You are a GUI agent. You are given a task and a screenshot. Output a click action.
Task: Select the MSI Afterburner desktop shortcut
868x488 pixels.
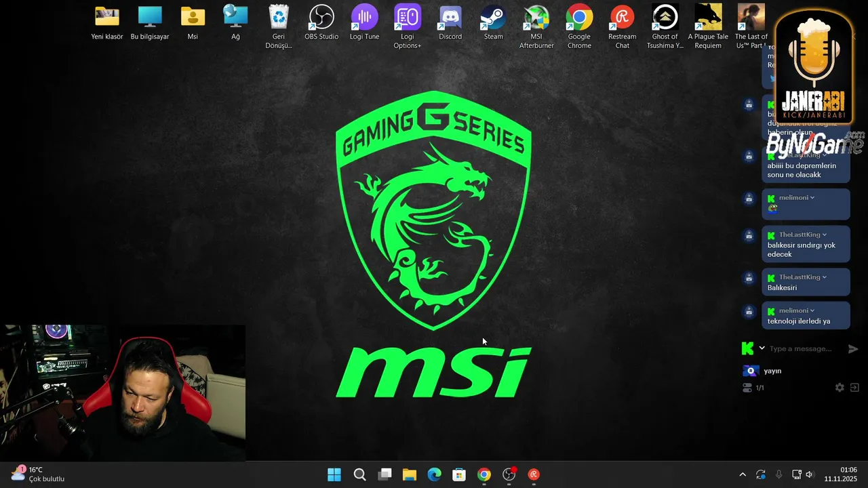[536, 27]
